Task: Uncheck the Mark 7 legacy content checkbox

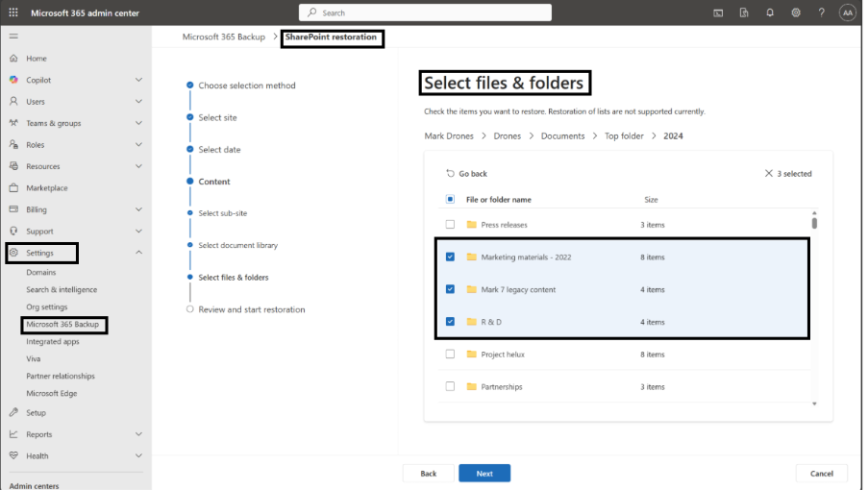Action: tap(450, 289)
